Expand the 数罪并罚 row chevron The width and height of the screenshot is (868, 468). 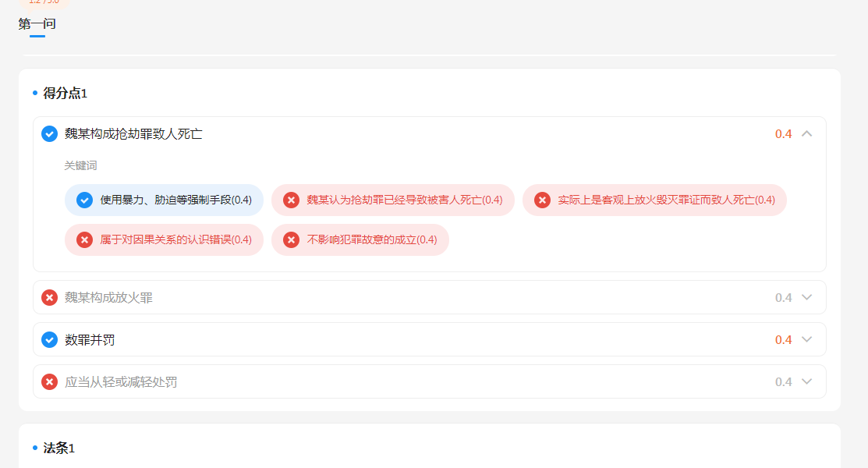807,339
